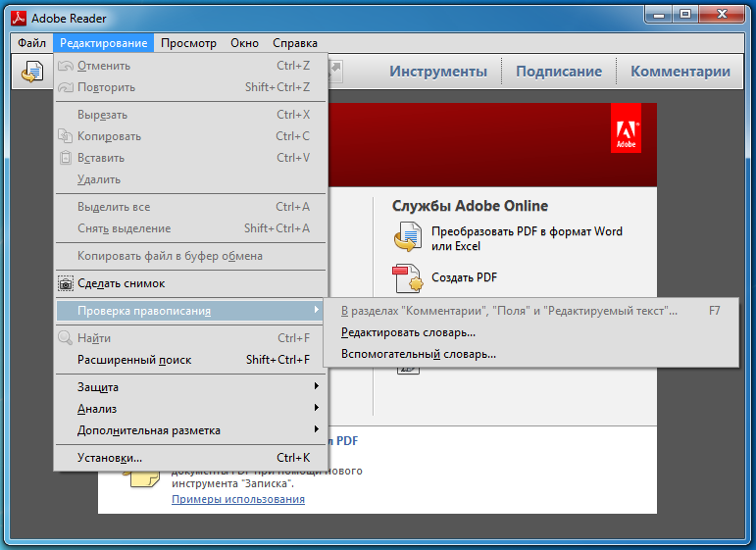This screenshot has width=756, height=550.
Task: Click the magnifier icon beside Найти
Action: click(65, 337)
